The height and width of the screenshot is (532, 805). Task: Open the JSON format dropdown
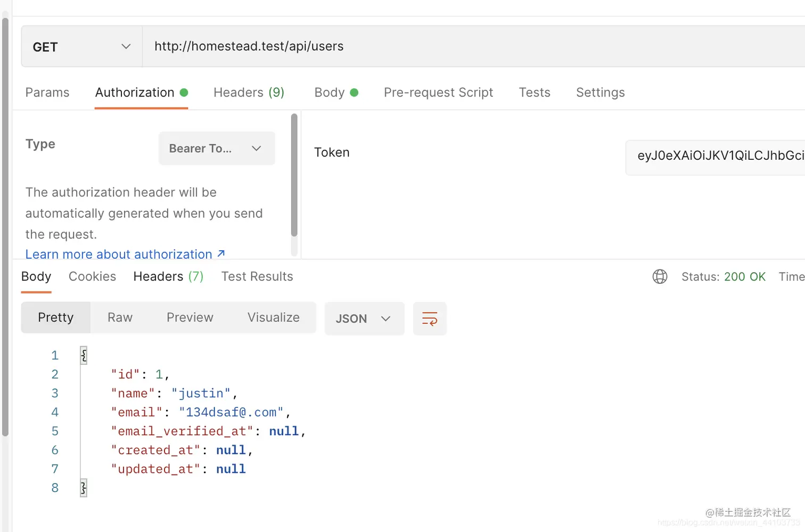point(364,318)
